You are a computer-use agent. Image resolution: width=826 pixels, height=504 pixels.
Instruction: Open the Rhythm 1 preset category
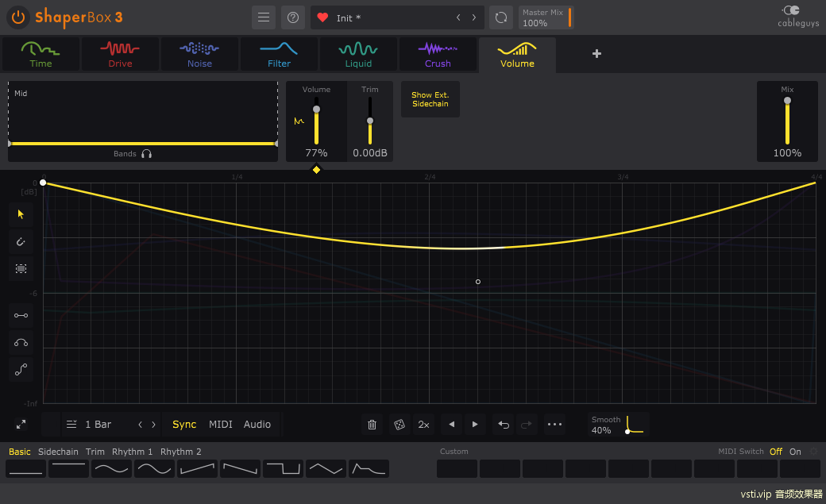(x=132, y=452)
